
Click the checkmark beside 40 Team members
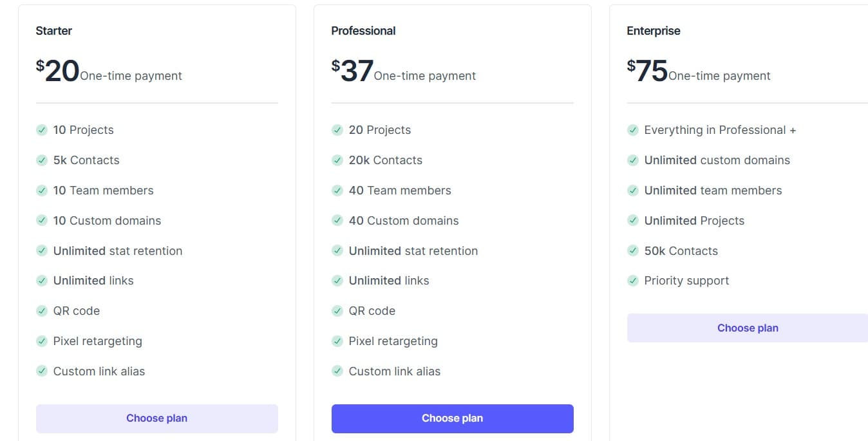coord(337,191)
